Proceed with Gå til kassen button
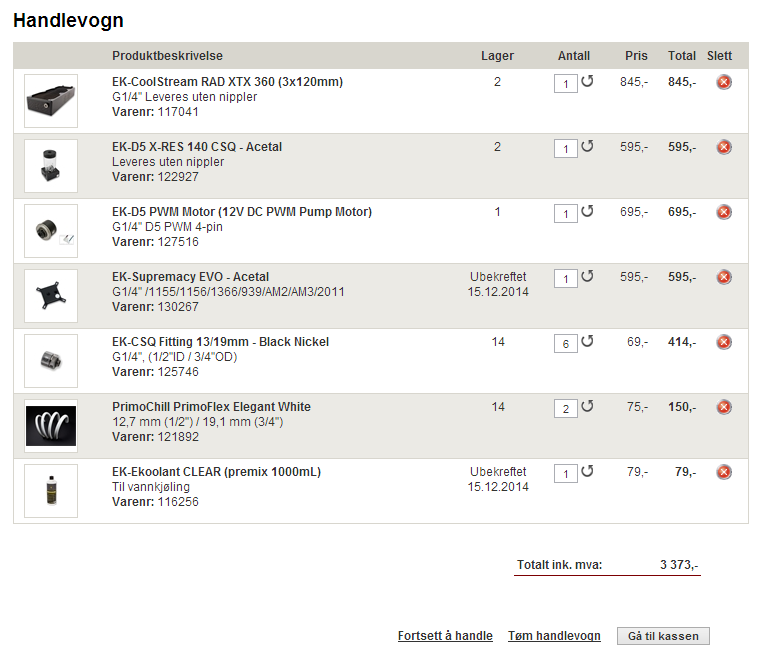The height and width of the screenshot is (658, 776). [x=663, y=636]
